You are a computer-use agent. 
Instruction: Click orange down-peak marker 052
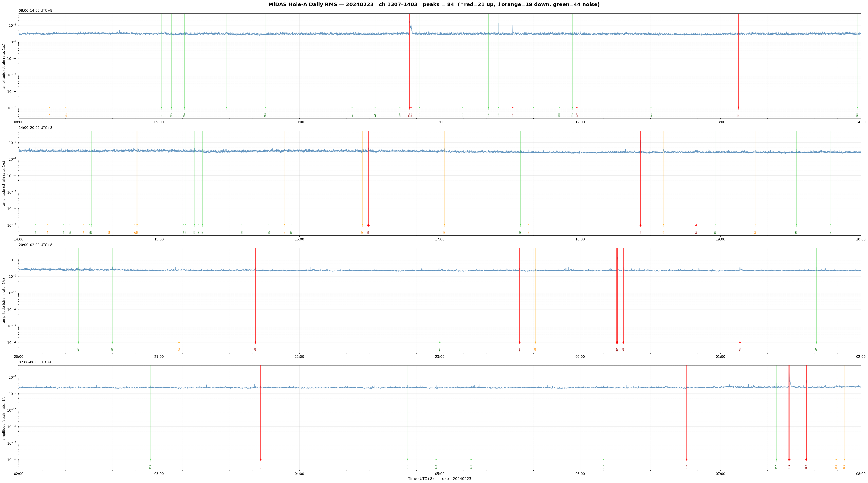point(664,225)
